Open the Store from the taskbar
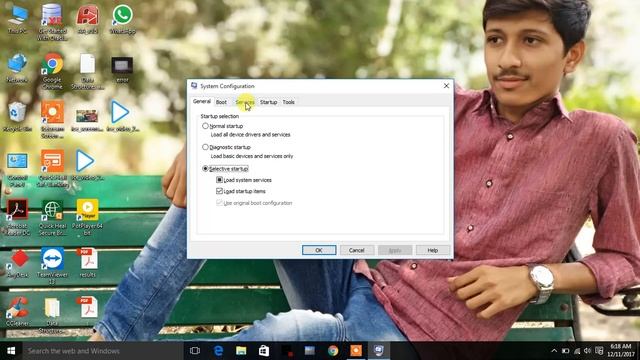This screenshot has width=640, height=360. point(264,351)
